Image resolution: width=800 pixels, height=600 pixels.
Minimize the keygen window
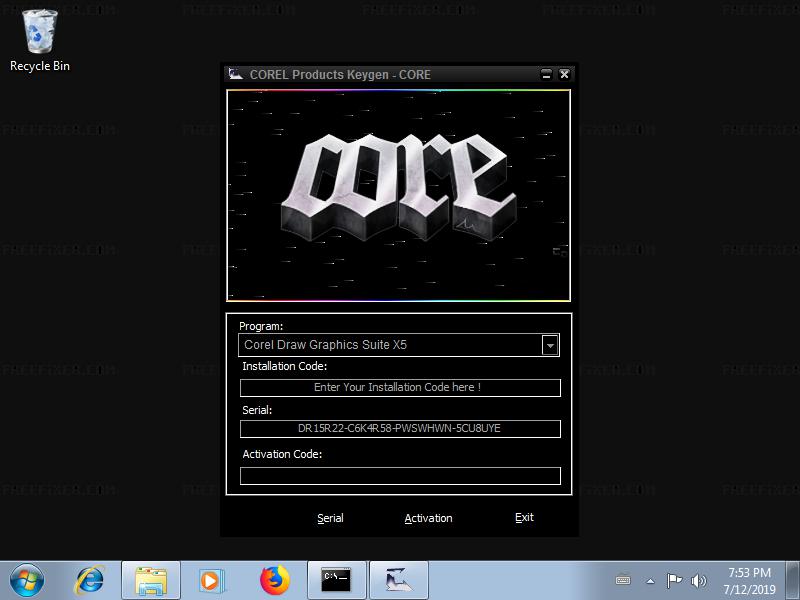[546, 74]
